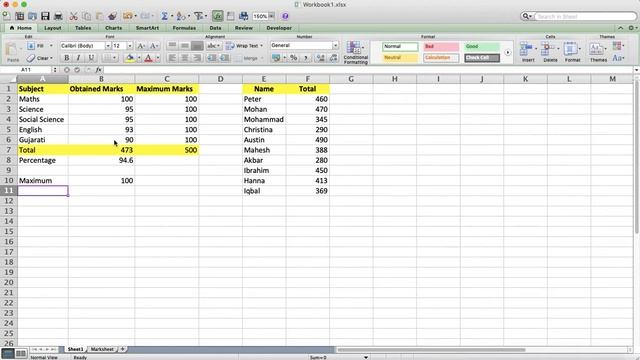Switch to the Marksheet sheet tab
This screenshot has height=360, width=640.
(102, 349)
